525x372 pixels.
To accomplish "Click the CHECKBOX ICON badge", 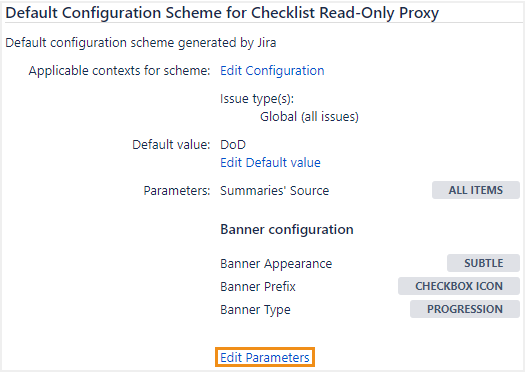I will tap(459, 286).
